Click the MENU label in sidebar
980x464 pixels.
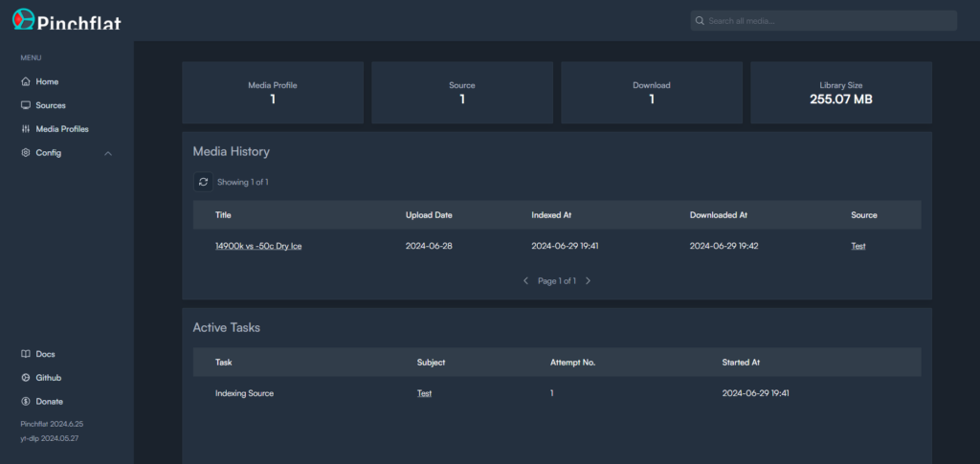[31, 58]
